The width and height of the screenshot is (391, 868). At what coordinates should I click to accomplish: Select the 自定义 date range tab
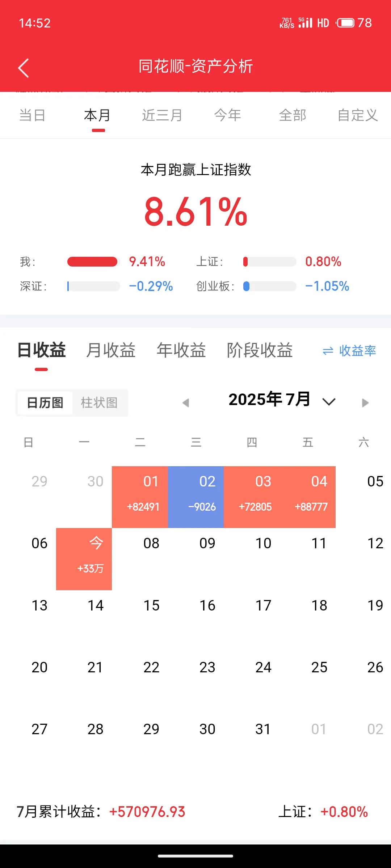pos(358,115)
